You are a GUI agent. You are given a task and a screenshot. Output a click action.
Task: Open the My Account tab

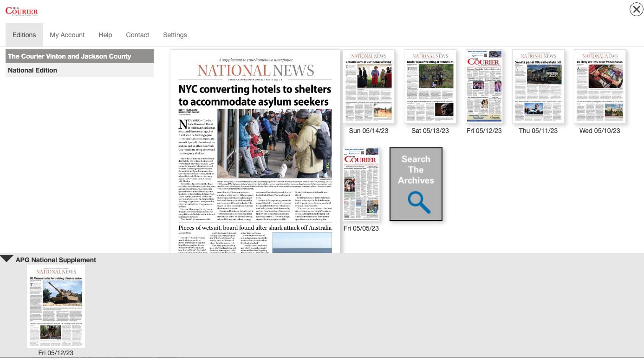[x=67, y=35]
